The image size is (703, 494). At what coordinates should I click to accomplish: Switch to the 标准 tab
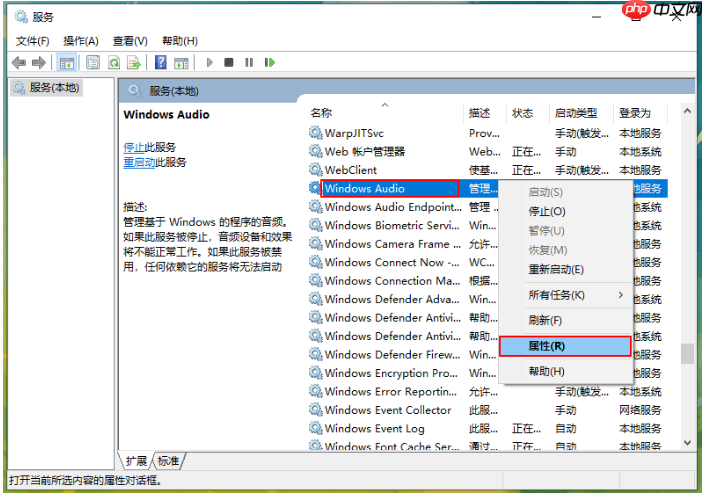pos(169,461)
